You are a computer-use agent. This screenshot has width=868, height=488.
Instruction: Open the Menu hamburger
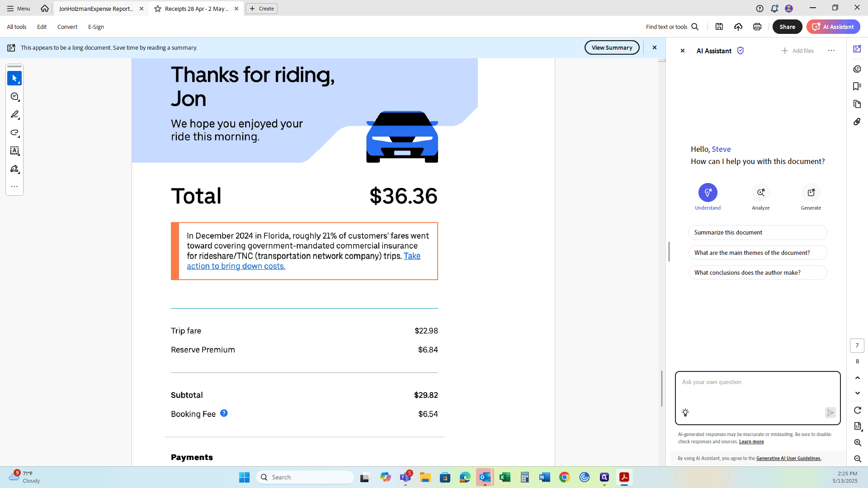(x=19, y=9)
